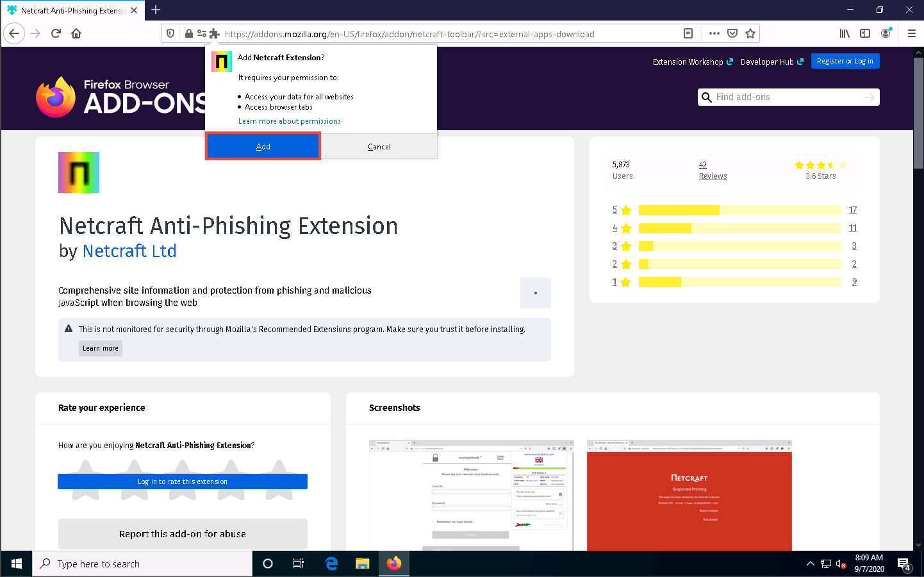This screenshot has width=924, height=577.
Task: Click Log in to rate this extension
Action: 183,481
